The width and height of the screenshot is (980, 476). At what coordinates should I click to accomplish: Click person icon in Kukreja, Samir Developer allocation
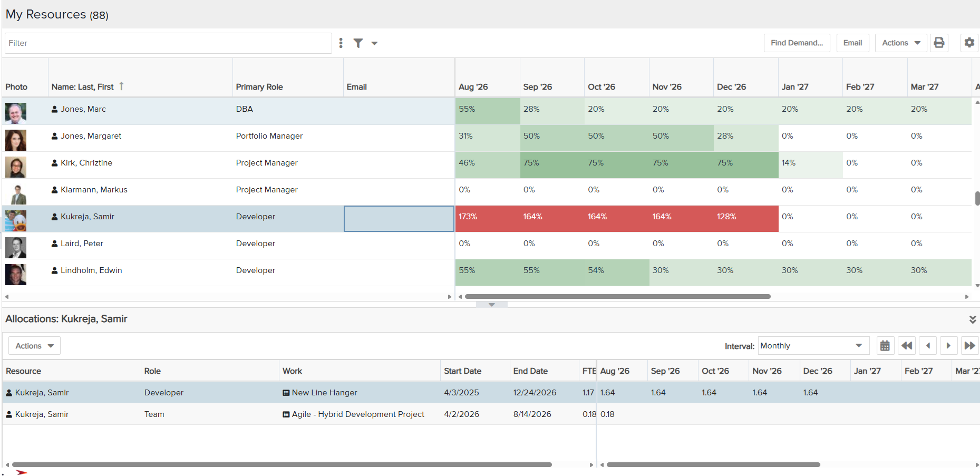pyautogui.click(x=9, y=393)
